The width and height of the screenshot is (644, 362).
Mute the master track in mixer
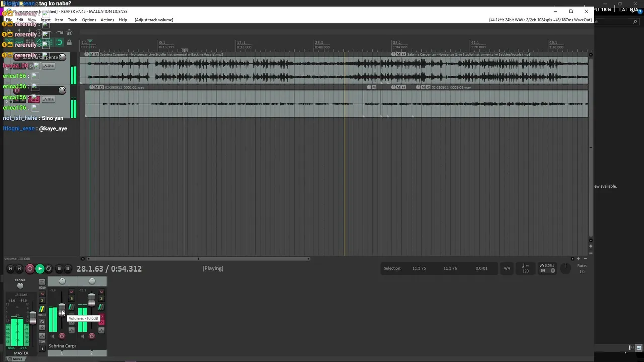pos(42,294)
